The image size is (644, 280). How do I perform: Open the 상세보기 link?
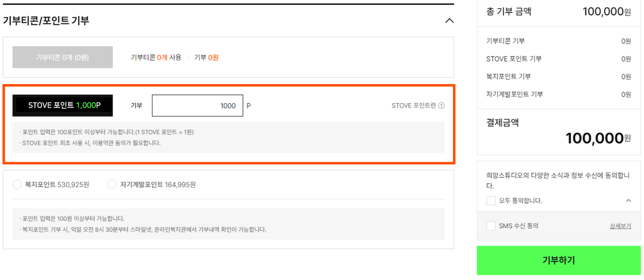coord(620,226)
